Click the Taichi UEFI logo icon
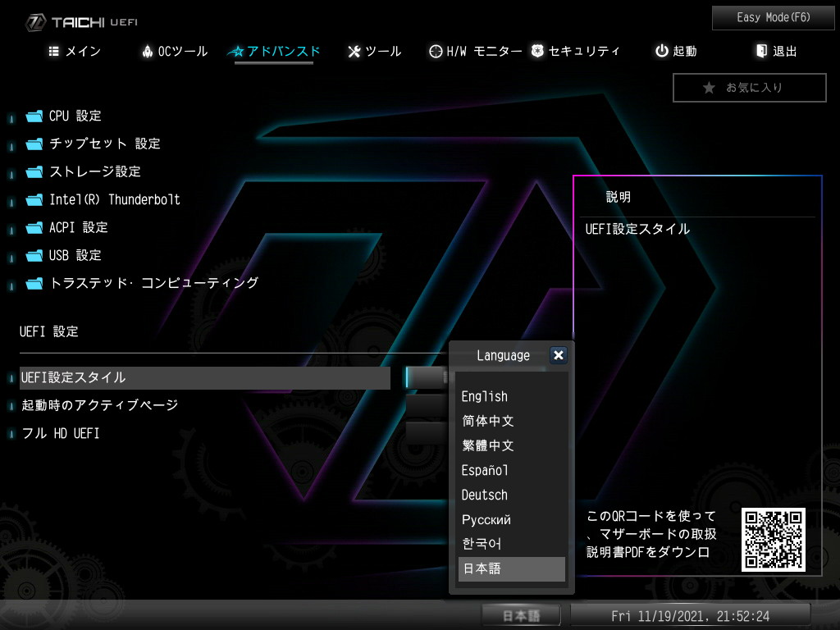The image size is (840, 630). pos(36,22)
